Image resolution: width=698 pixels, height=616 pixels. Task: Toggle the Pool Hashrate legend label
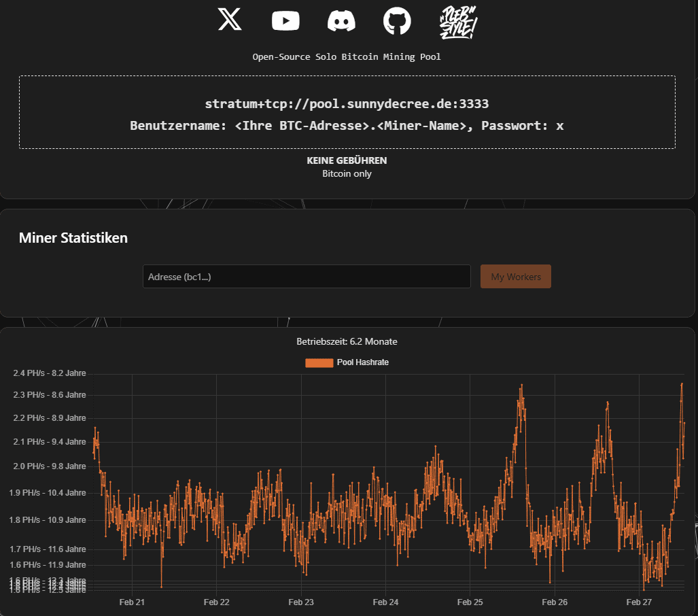(x=363, y=363)
